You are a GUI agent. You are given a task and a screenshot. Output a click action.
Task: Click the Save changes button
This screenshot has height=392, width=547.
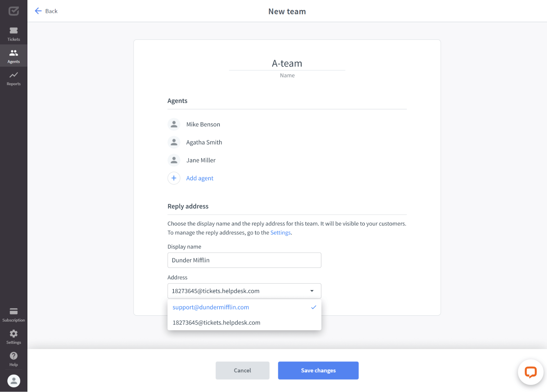pos(318,370)
